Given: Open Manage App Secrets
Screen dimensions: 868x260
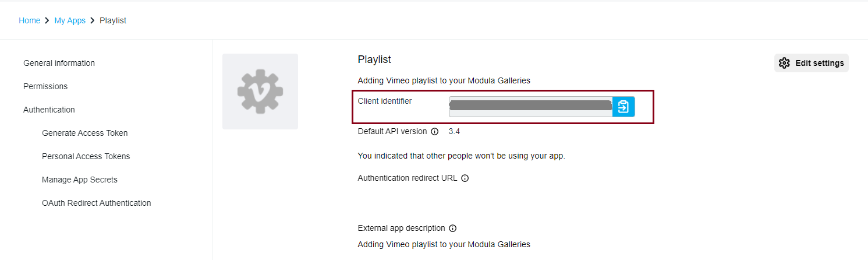Looking at the screenshot, I should coord(79,180).
